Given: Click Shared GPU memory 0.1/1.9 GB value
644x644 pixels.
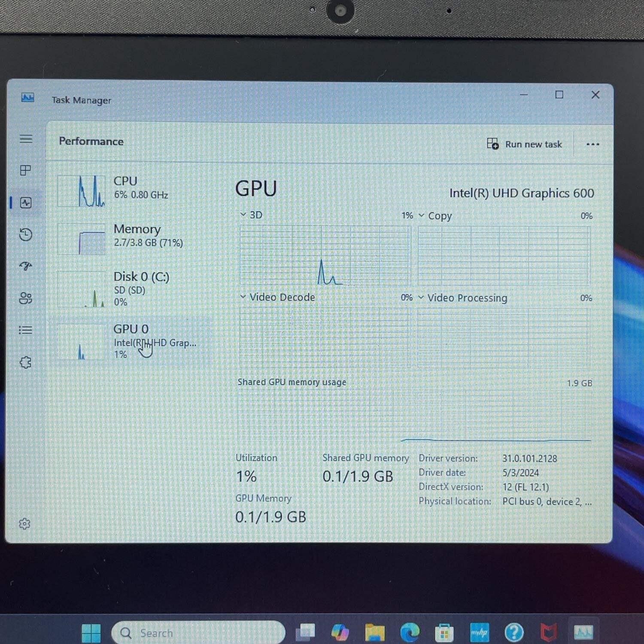Looking at the screenshot, I should pyautogui.click(x=358, y=476).
